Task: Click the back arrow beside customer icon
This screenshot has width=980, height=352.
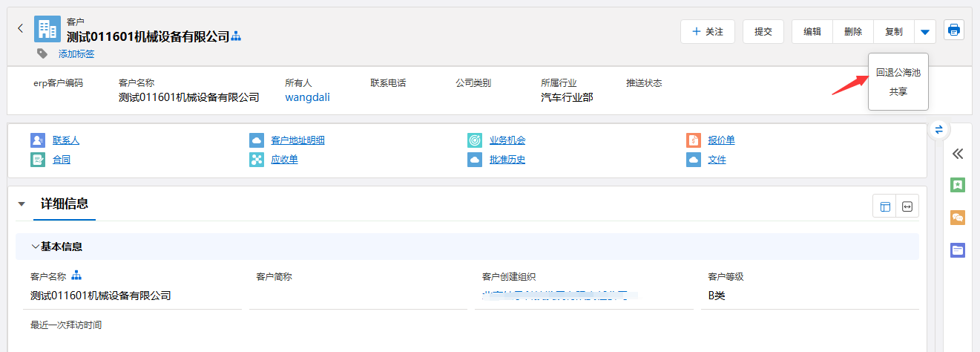Action: pyautogui.click(x=20, y=29)
